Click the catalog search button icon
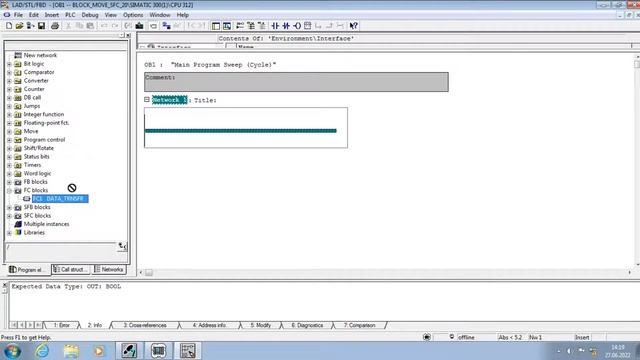 click(x=122, y=247)
